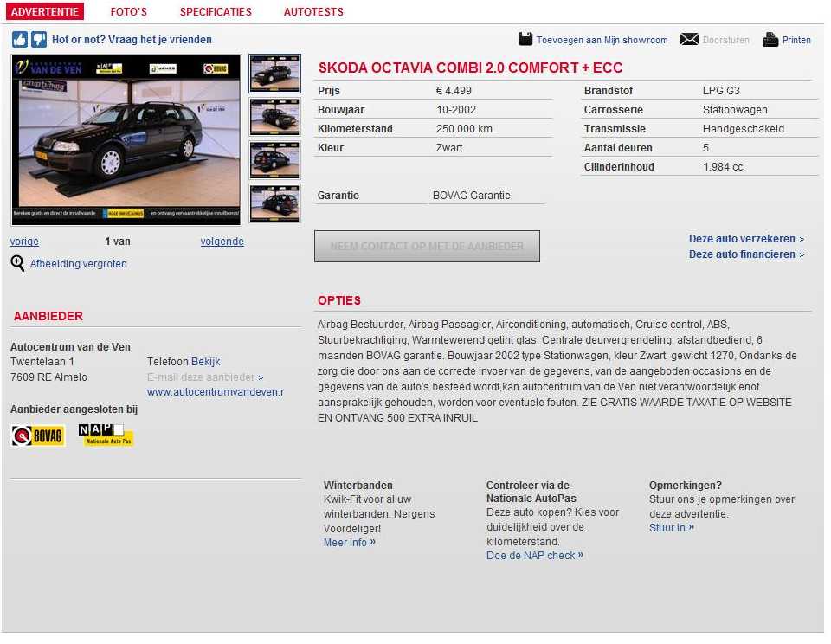Click the 'Winterbanden' heading
Image resolution: width=831 pixels, height=644 pixels.
[x=358, y=485]
